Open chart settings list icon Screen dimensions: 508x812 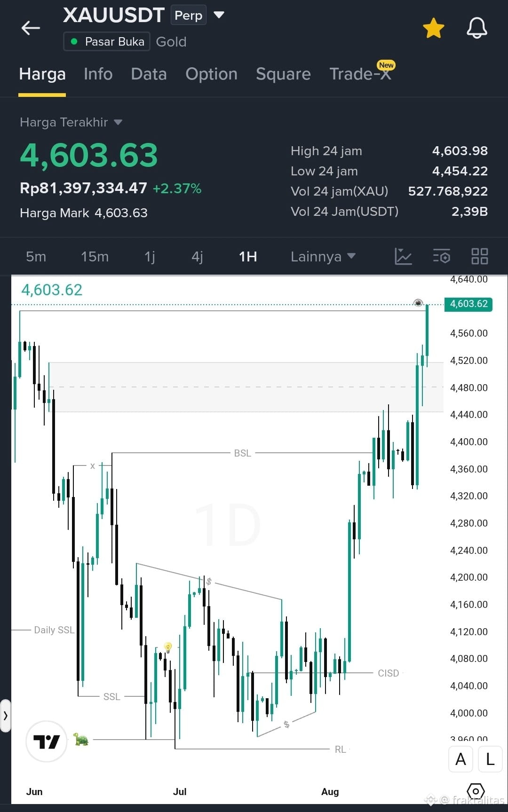coord(441,256)
